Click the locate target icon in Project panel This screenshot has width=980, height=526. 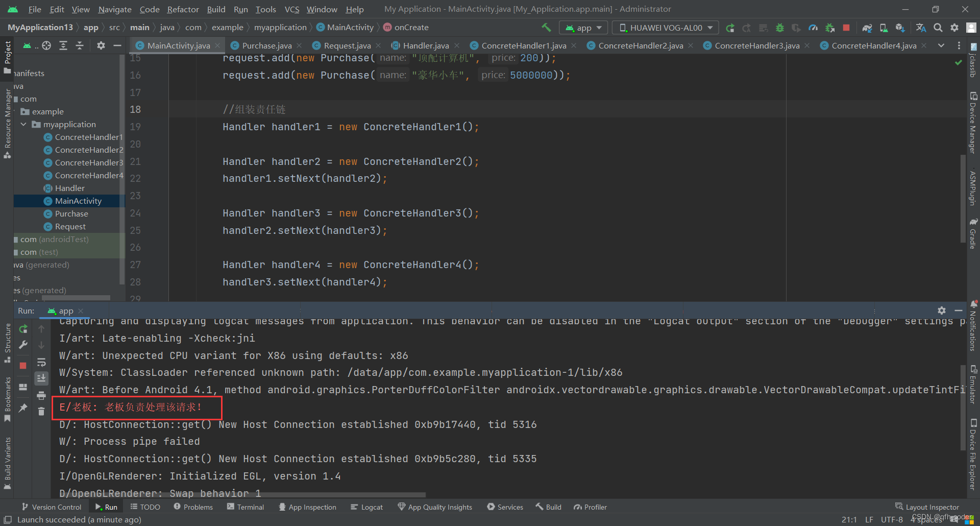46,45
